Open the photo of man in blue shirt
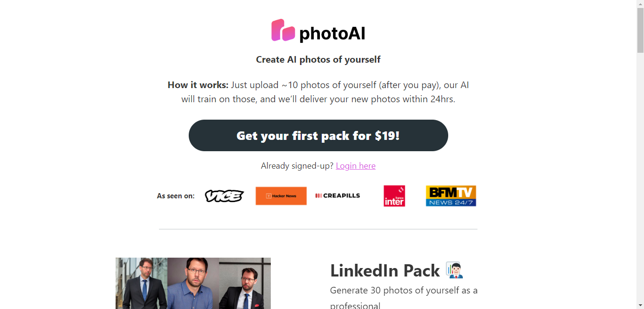Image resolution: width=644 pixels, height=309 pixels. point(193,283)
